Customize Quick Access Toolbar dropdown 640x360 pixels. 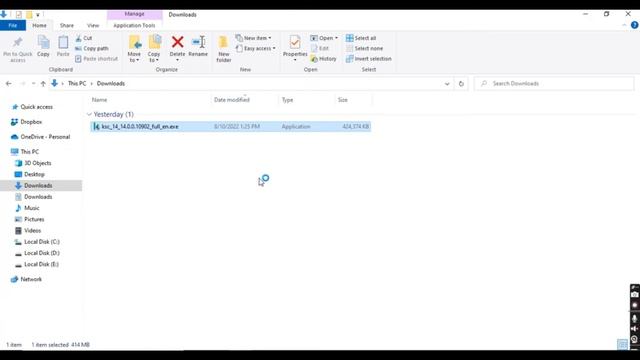38,15
